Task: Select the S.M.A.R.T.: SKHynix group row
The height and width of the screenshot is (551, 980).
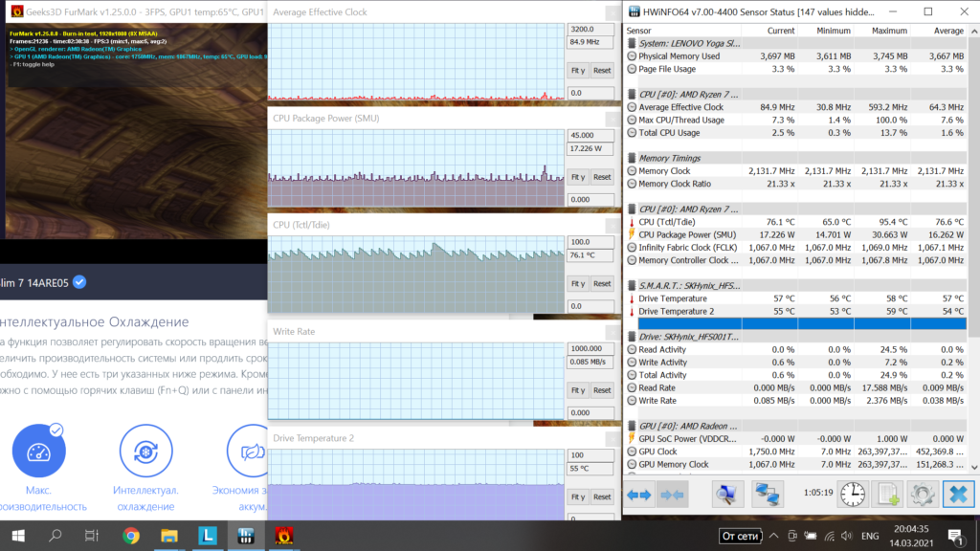Action: point(796,285)
